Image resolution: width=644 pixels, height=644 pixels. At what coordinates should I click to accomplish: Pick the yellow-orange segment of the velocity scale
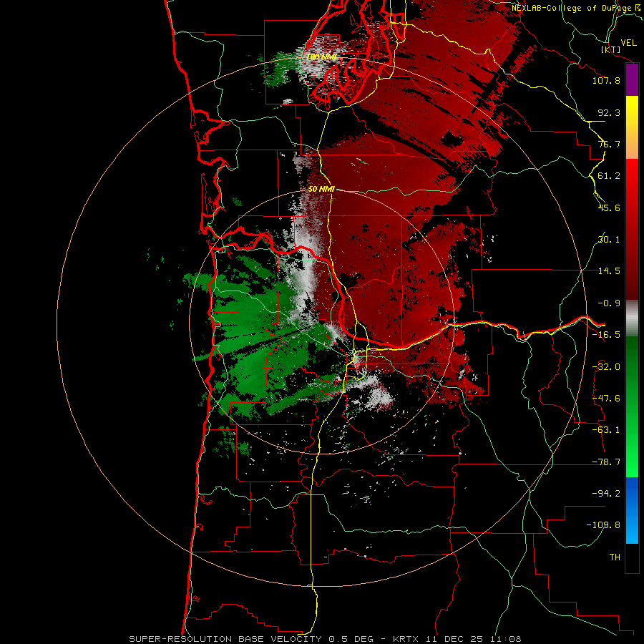click(x=632, y=127)
